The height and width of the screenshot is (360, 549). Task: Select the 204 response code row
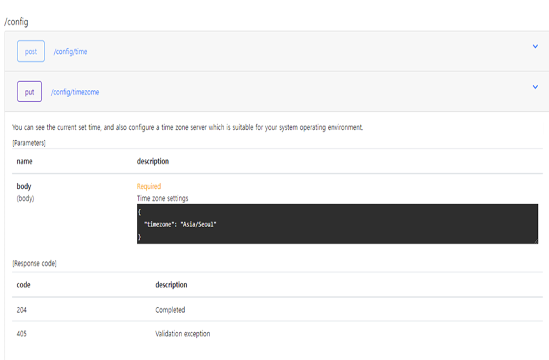(277, 310)
